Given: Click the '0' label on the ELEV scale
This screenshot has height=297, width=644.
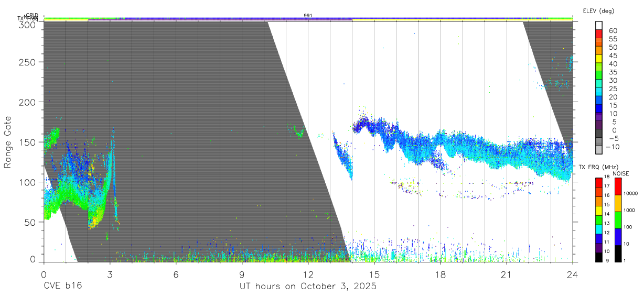Looking at the screenshot, I should tap(615, 130).
